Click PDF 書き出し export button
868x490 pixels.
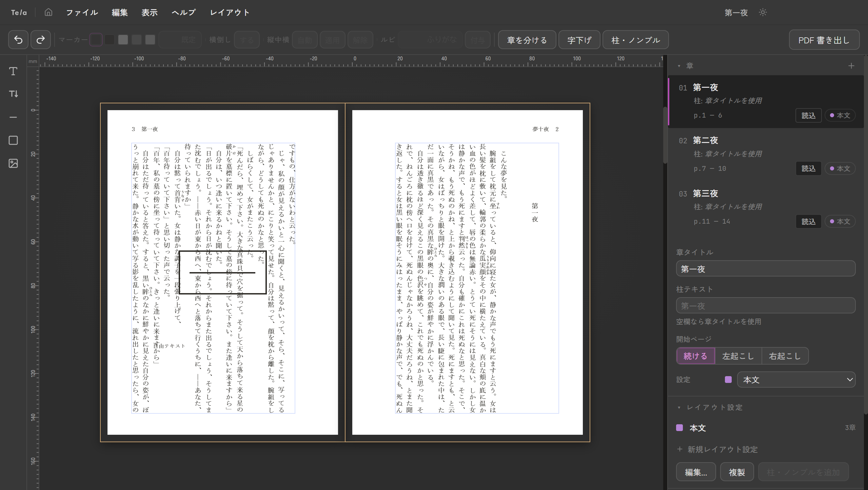pos(824,40)
